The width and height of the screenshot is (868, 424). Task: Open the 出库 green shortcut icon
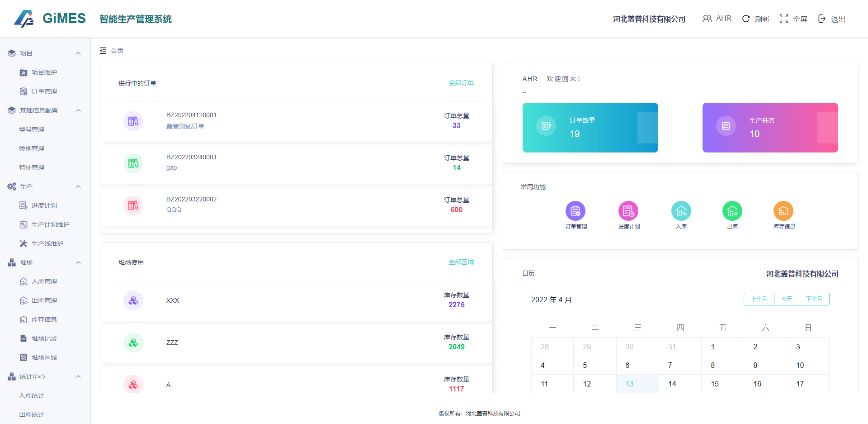click(x=732, y=211)
